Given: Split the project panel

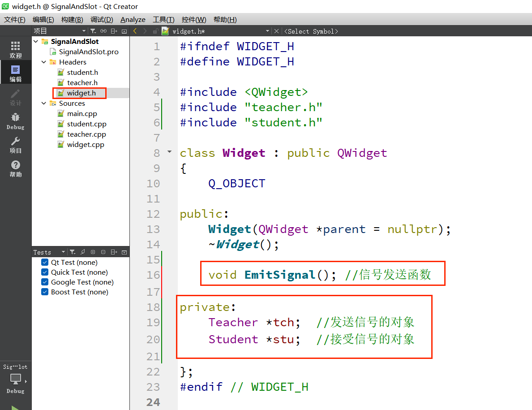Looking at the screenshot, I should click(x=114, y=31).
